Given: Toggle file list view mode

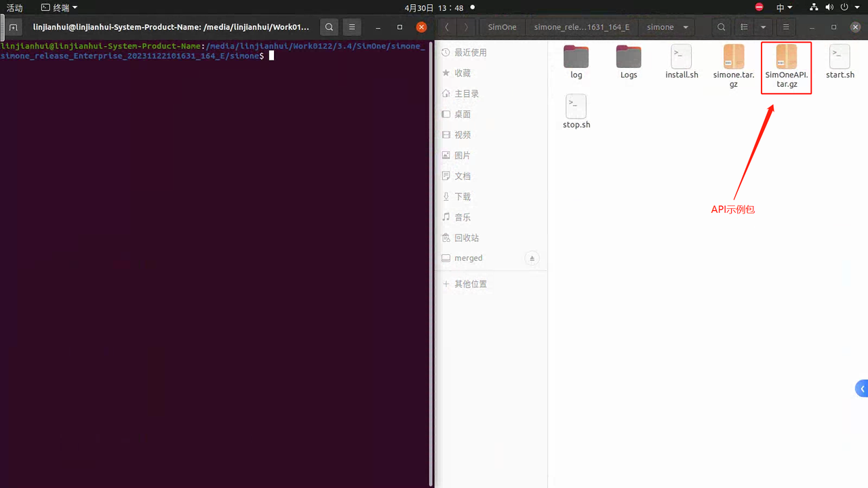Looking at the screenshot, I should click(x=745, y=27).
